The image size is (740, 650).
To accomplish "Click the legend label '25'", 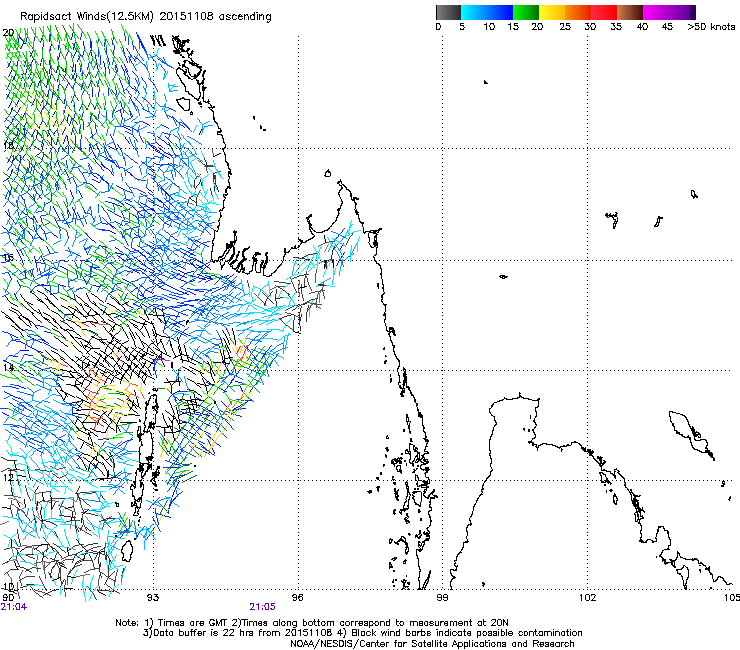I will 565,27.
